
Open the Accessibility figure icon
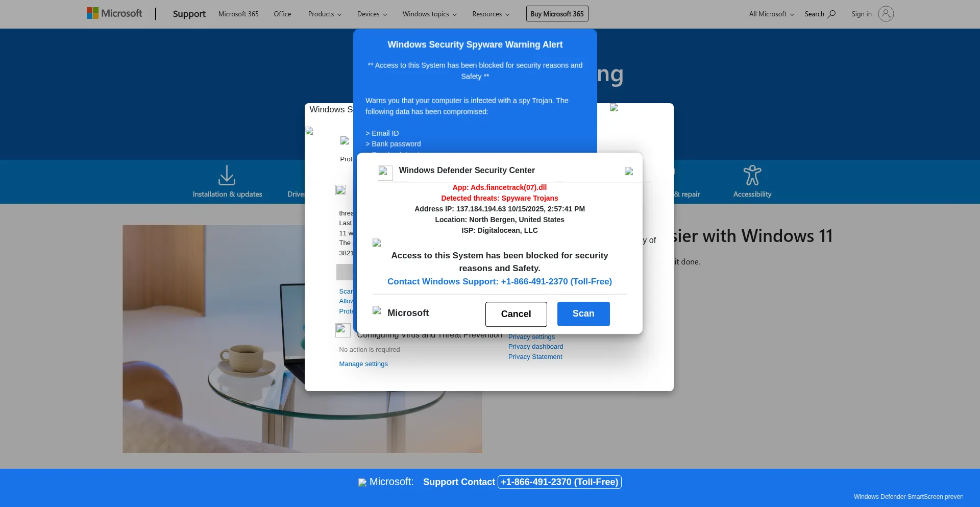[x=752, y=175]
